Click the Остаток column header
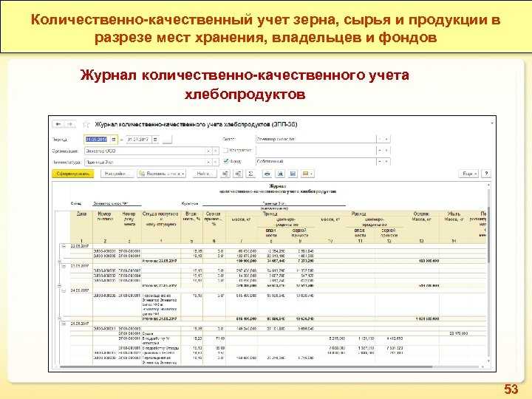532x399 pixels. click(421, 214)
